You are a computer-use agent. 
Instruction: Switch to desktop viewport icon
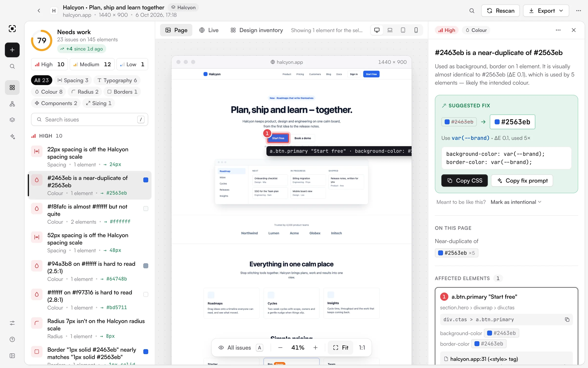pyautogui.click(x=377, y=30)
